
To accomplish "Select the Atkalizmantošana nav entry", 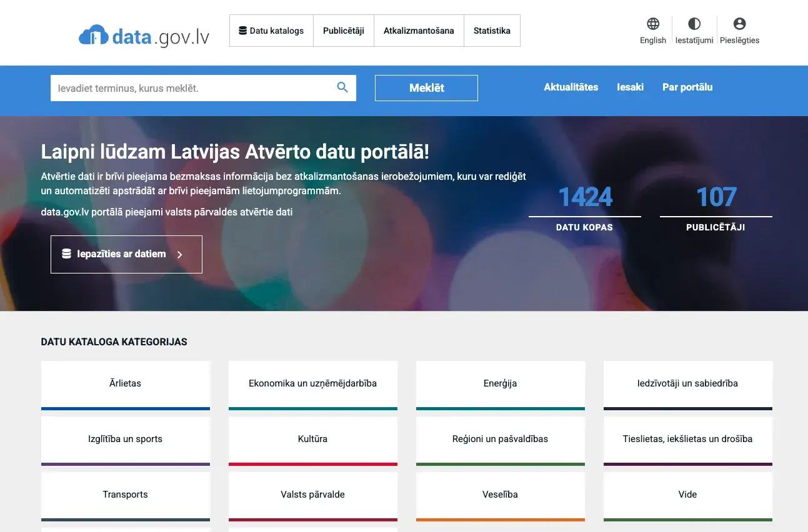I will click(419, 30).
